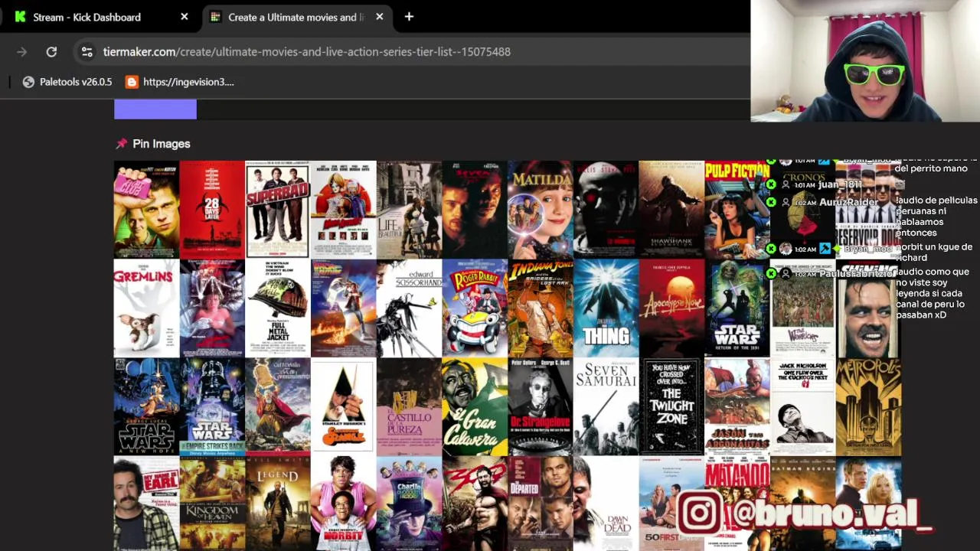Close the Create a Ultimate movies tab
Viewport: 980px width, 551px height.
(380, 17)
